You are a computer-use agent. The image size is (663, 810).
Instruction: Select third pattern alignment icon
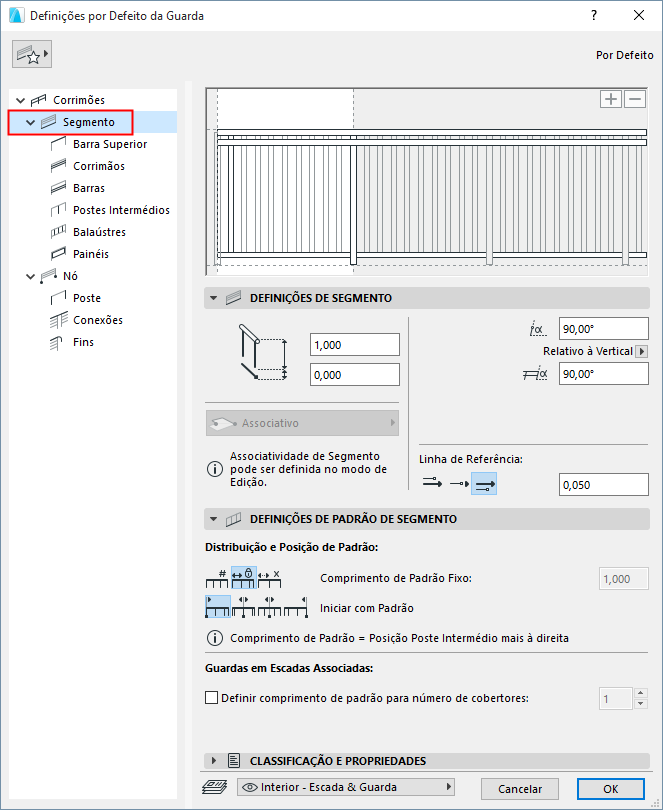pos(269,607)
